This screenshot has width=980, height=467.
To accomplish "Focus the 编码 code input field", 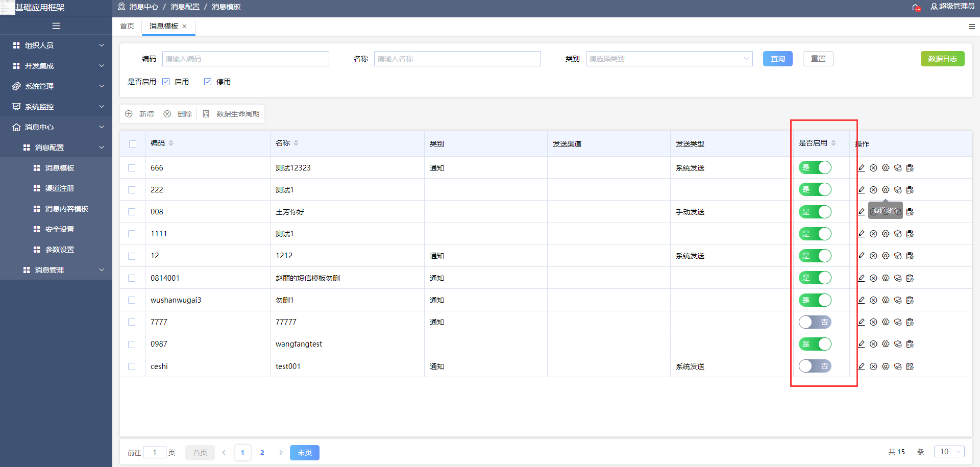I will point(246,59).
